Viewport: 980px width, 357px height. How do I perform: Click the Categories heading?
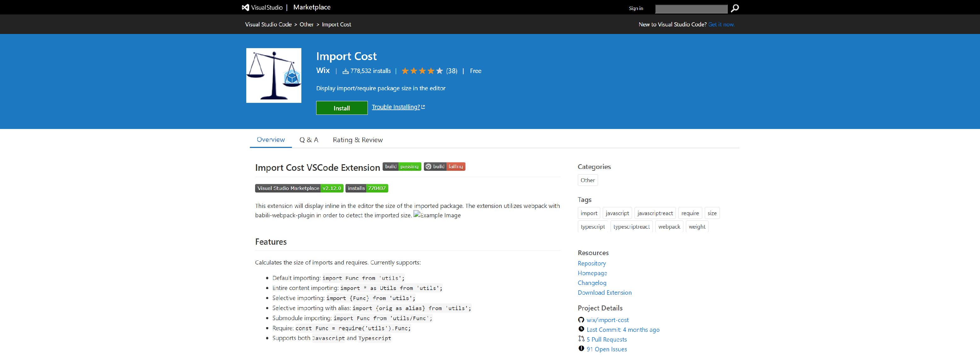pos(594,167)
